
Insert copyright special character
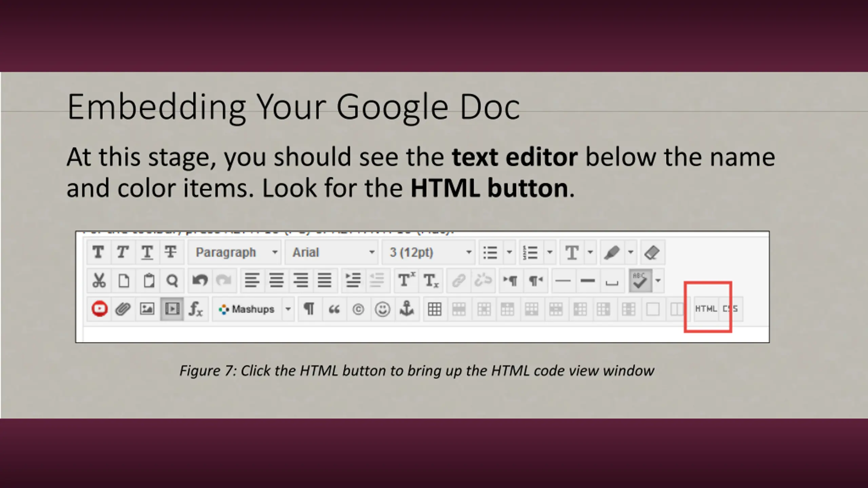[358, 309]
